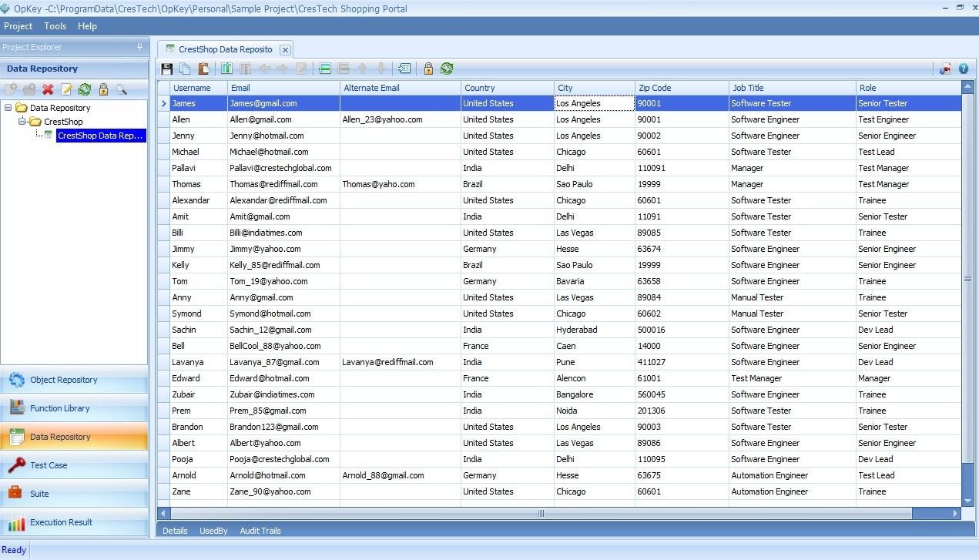Switch to the Audit Trails tab

pyautogui.click(x=260, y=530)
